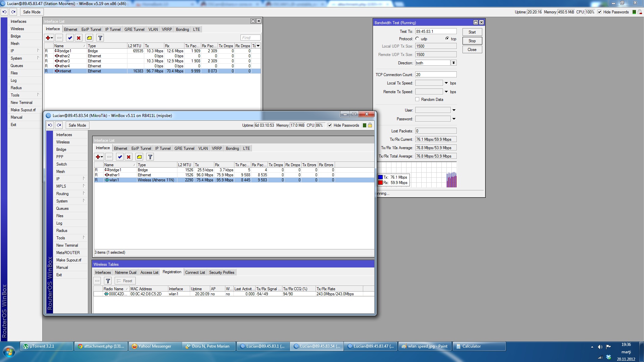Toggle Hide Passwords in the Station Mosneni window
644x362 pixels.
(x=599, y=12)
